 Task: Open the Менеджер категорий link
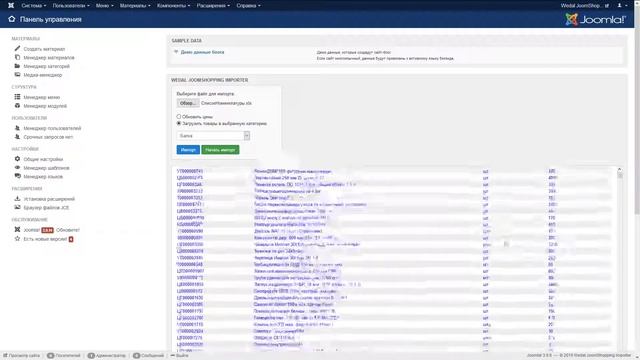(46, 66)
